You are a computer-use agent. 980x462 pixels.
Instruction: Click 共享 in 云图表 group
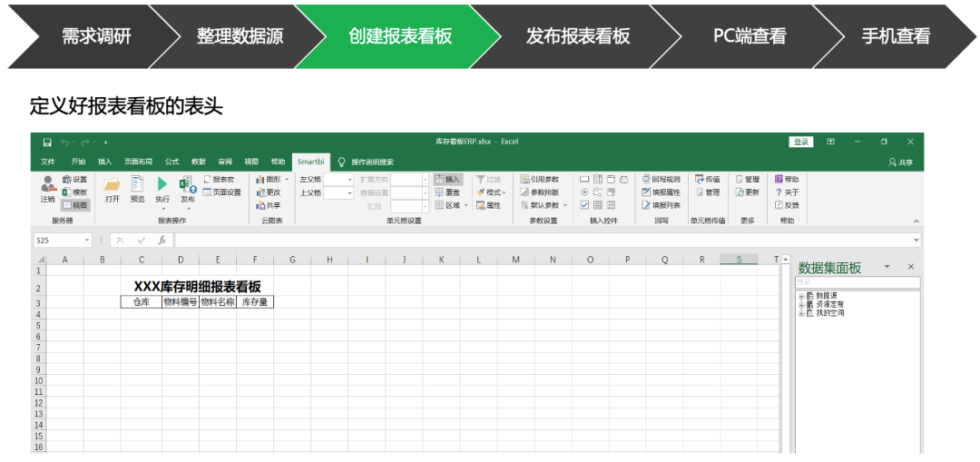point(269,205)
